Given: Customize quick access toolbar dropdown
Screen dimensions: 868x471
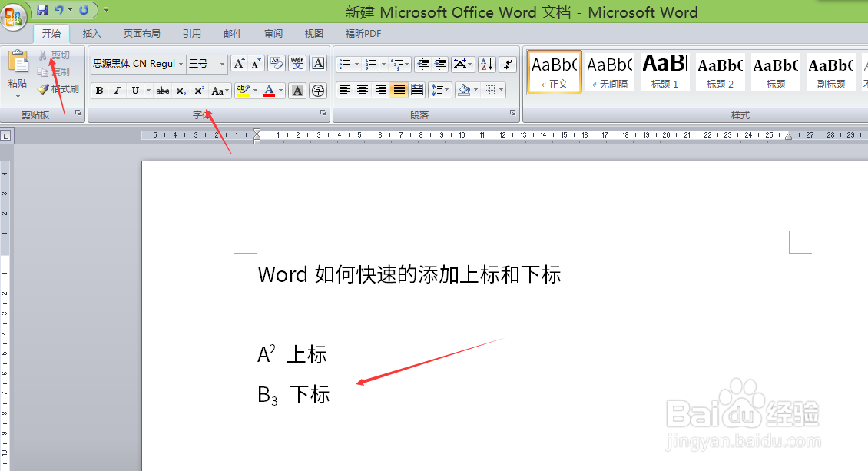Looking at the screenshot, I should (106, 10).
